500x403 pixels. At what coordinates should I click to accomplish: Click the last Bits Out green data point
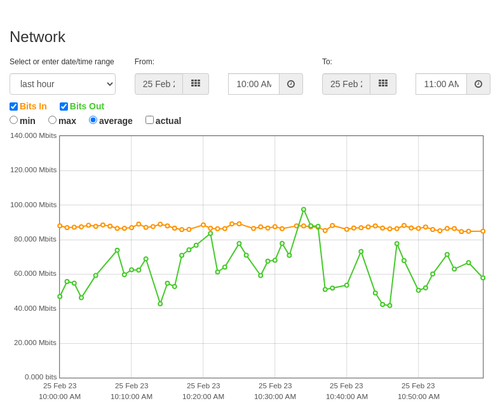coord(483,278)
